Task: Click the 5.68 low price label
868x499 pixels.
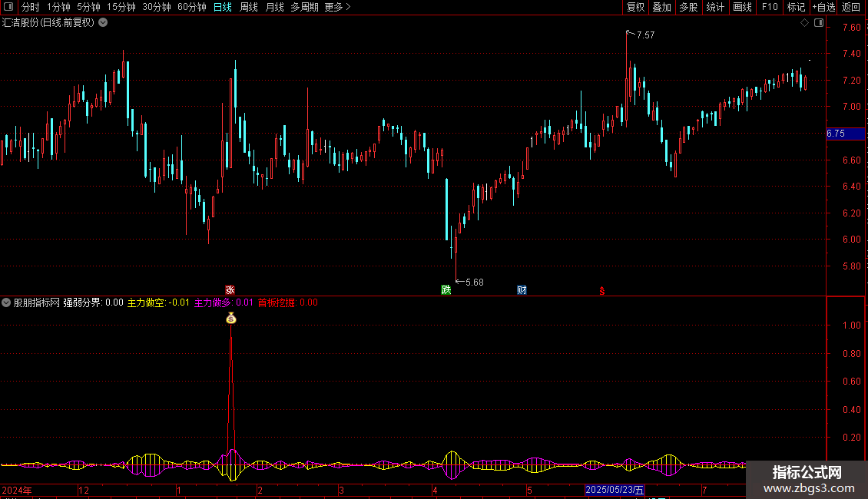Action: pos(475,283)
